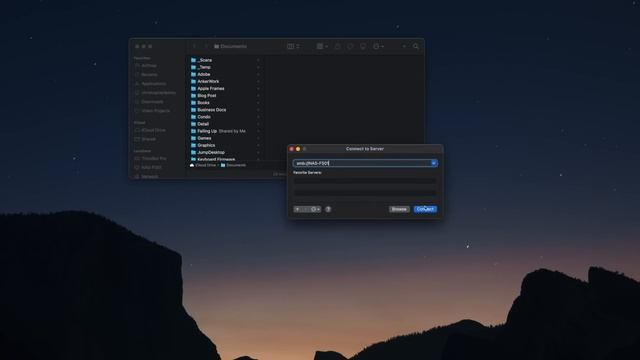Click the Adobe folder icon
The width and height of the screenshot is (640, 360).
pos(193,74)
